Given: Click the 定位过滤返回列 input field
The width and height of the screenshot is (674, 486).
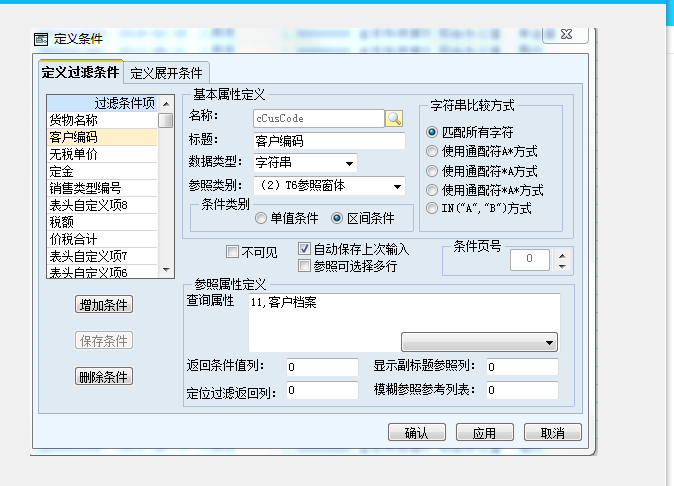Looking at the screenshot, I should (322, 390).
